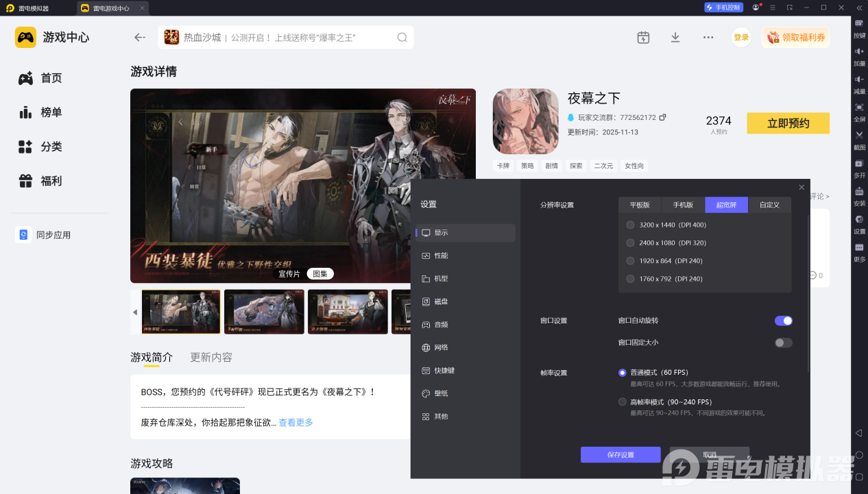Open the 更新内容 of 游戏简介 section heading
The image size is (868, 494).
(210, 357)
